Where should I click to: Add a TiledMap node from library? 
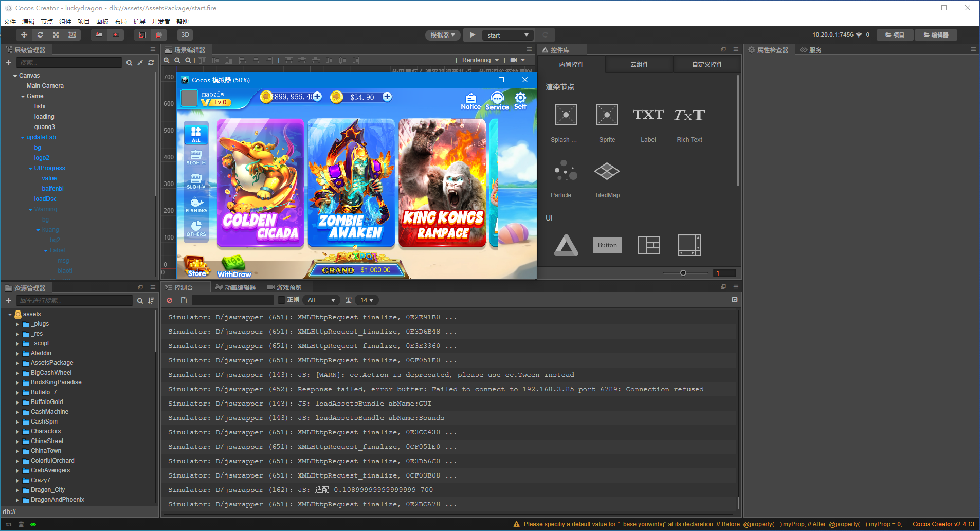pos(607,178)
